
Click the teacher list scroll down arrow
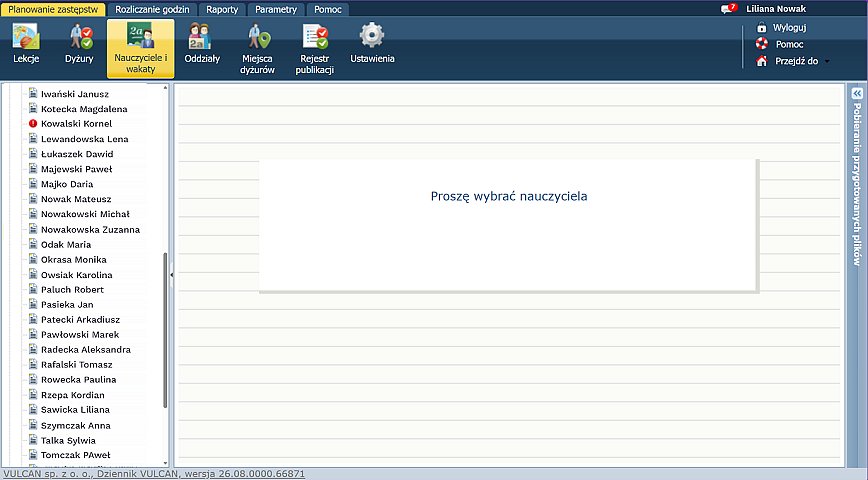(165, 463)
